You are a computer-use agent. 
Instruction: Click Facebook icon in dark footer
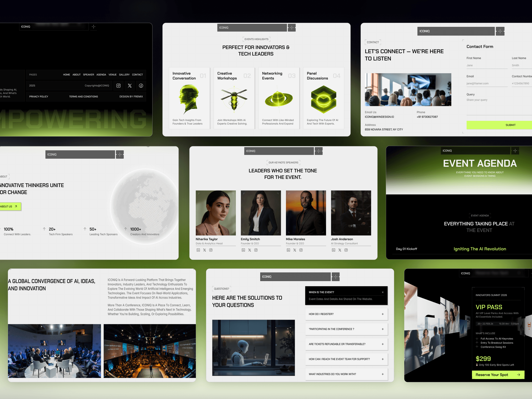tap(141, 86)
